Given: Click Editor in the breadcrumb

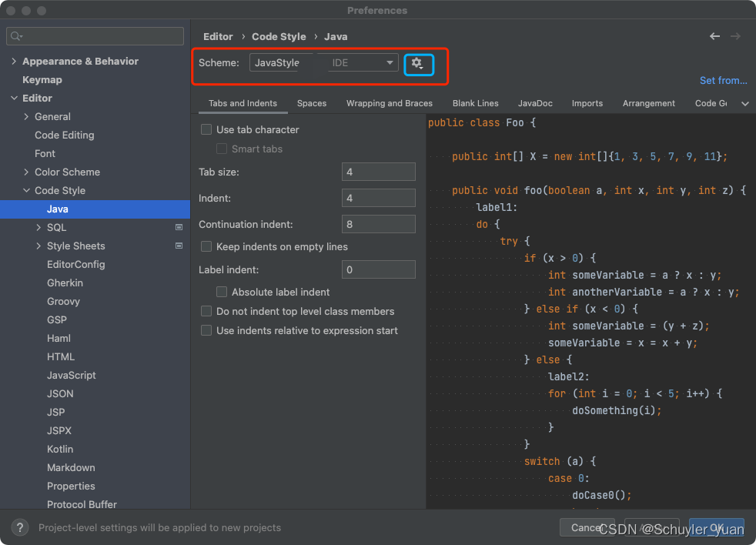Looking at the screenshot, I should tap(218, 37).
